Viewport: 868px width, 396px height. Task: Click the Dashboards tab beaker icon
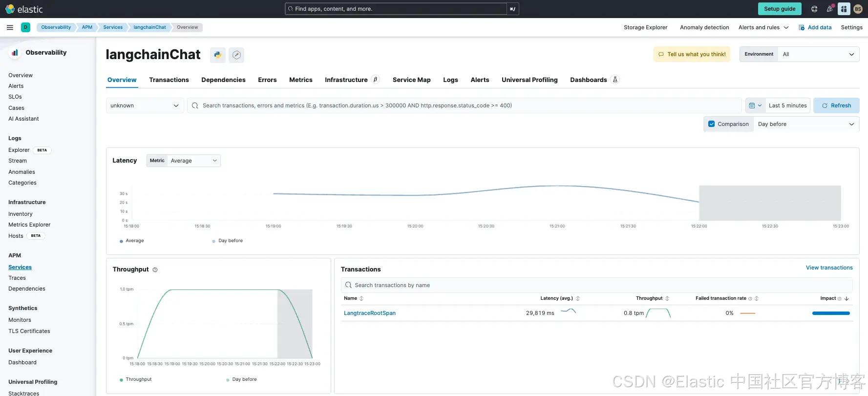615,80
